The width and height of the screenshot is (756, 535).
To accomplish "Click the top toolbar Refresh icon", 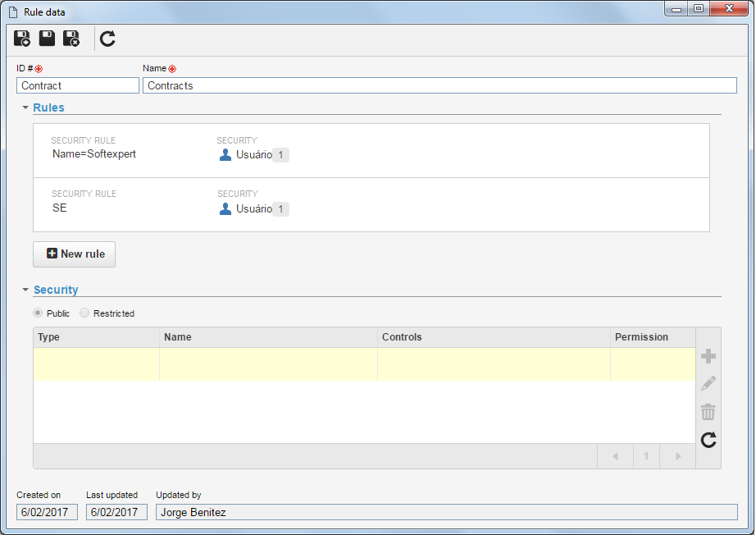I will [x=107, y=39].
